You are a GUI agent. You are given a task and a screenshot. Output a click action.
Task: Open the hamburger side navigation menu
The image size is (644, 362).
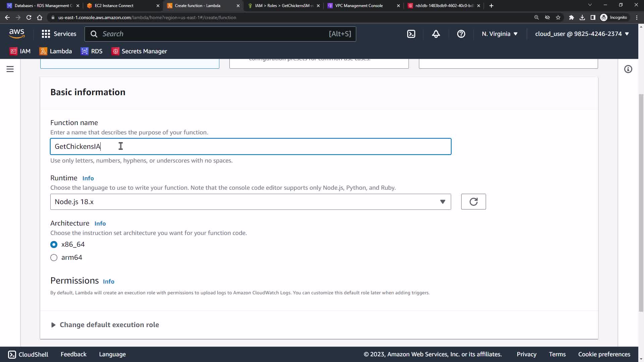pyautogui.click(x=10, y=69)
